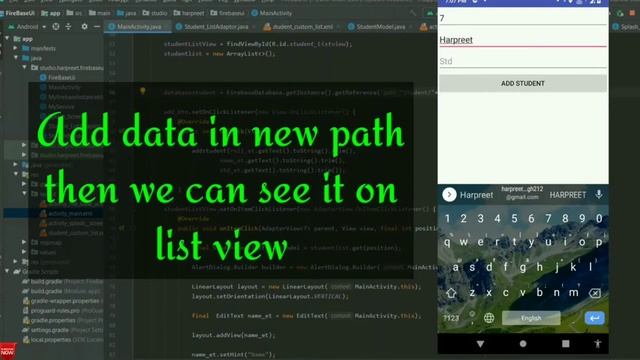
Task: Click the lightbulb intention icon in editor
Action: point(142,91)
